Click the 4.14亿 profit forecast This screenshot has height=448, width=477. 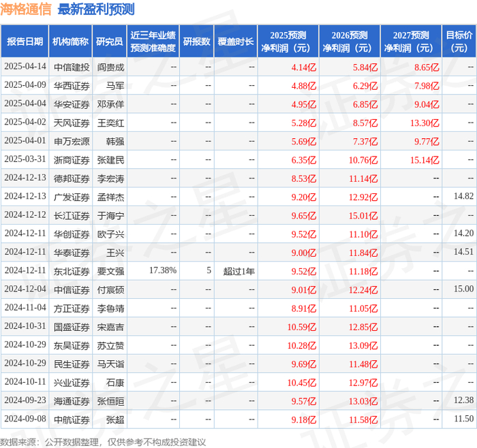click(304, 67)
